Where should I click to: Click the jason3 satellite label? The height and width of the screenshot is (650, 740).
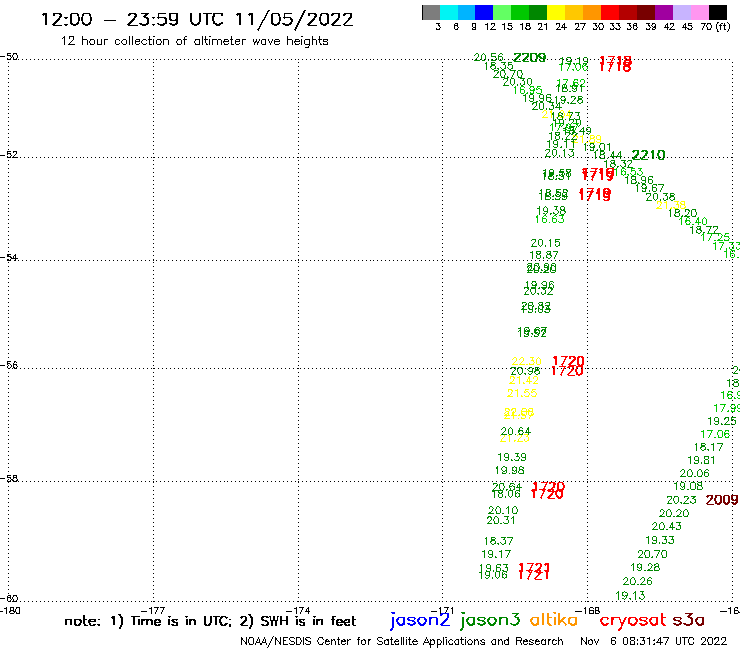click(490, 620)
